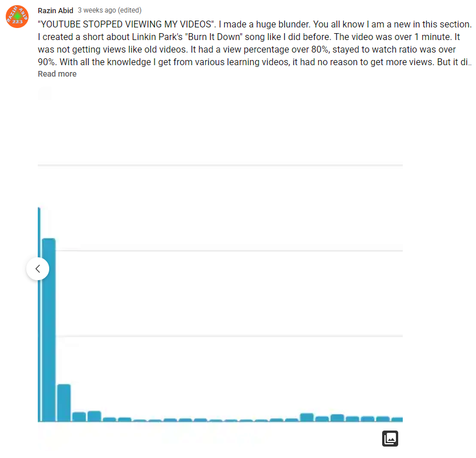Image resolution: width=476 pixels, height=458 pixels.
Task: Open Razin Abid channel name link
Action: pos(55,11)
